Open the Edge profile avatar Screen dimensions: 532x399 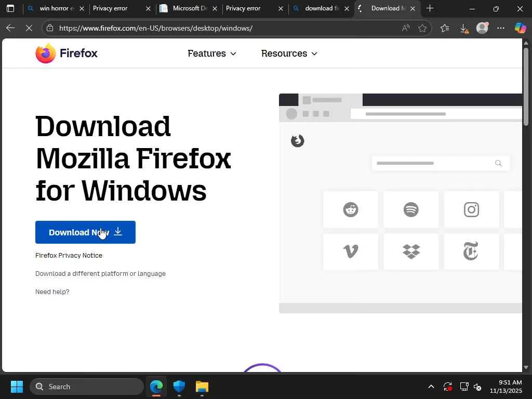[x=482, y=28]
